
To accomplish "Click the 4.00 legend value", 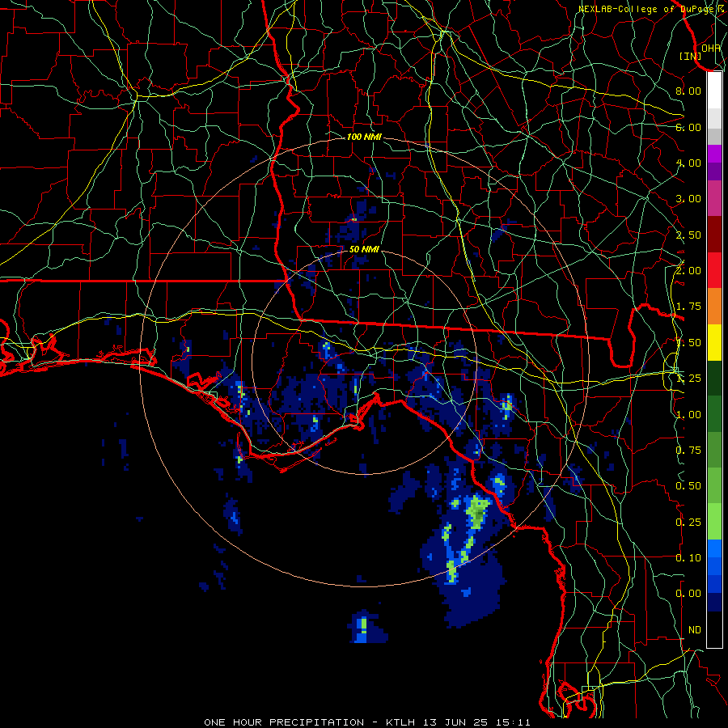I will click(x=688, y=163).
